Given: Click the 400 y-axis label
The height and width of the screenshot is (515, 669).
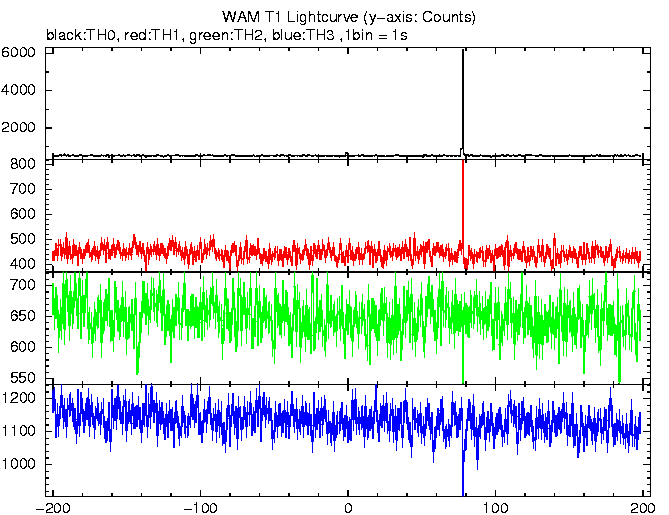Looking at the screenshot, I should point(23,263).
